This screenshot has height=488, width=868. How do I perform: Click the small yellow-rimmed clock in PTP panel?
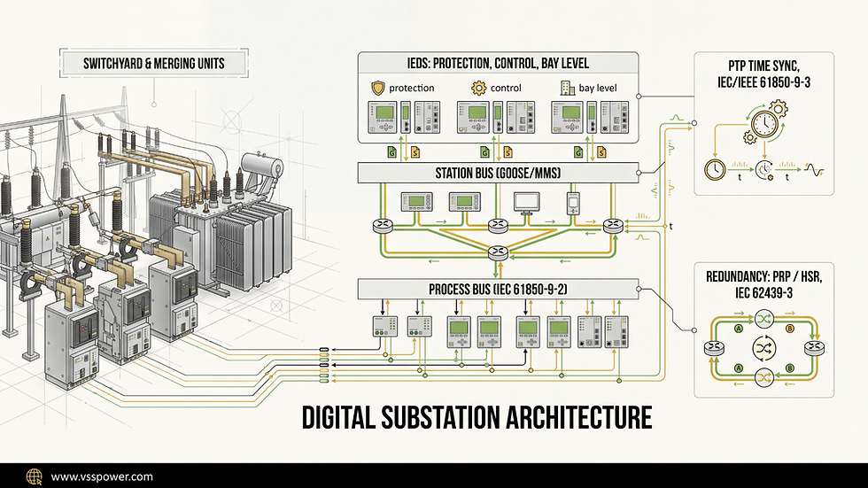tap(715, 169)
